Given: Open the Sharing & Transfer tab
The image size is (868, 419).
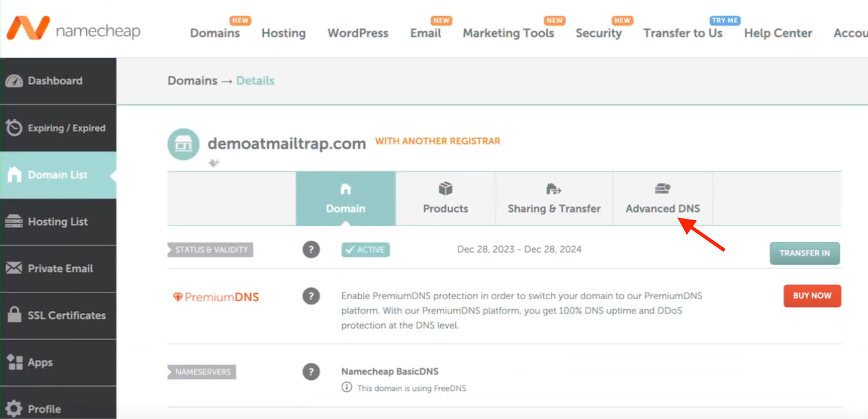Looking at the screenshot, I should tap(554, 198).
